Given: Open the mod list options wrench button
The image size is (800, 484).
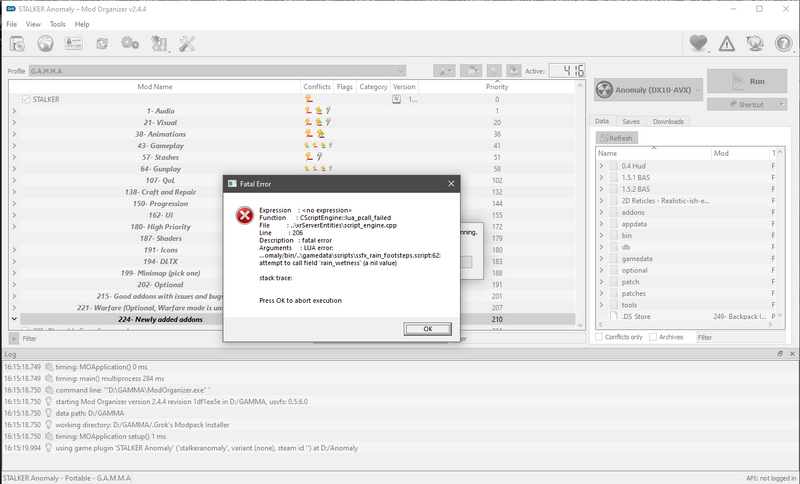Looking at the screenshot, I should pyautogui.click(x=444, y=71).
